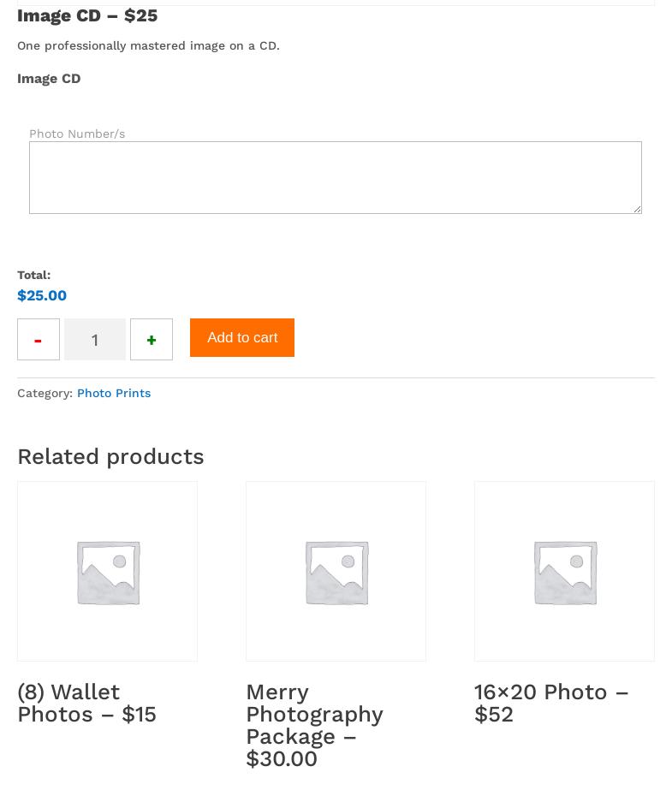Image resolution: width=672 pixels, height=796 pixels.
Task: Click the product description text line
Action: 148,45
